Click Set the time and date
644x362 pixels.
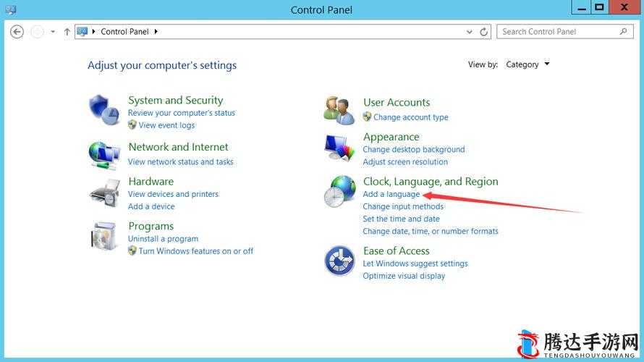coord(402,219)
